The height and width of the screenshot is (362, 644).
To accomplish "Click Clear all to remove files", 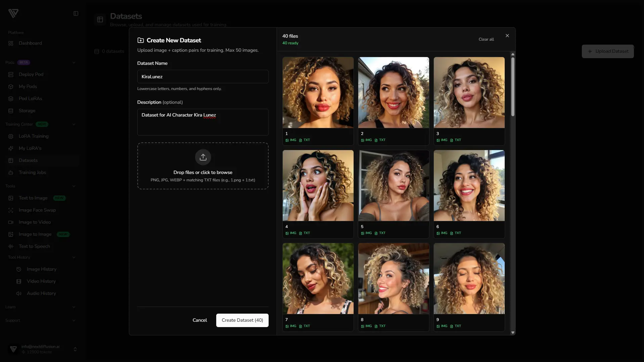I will (x=486, y=39).
